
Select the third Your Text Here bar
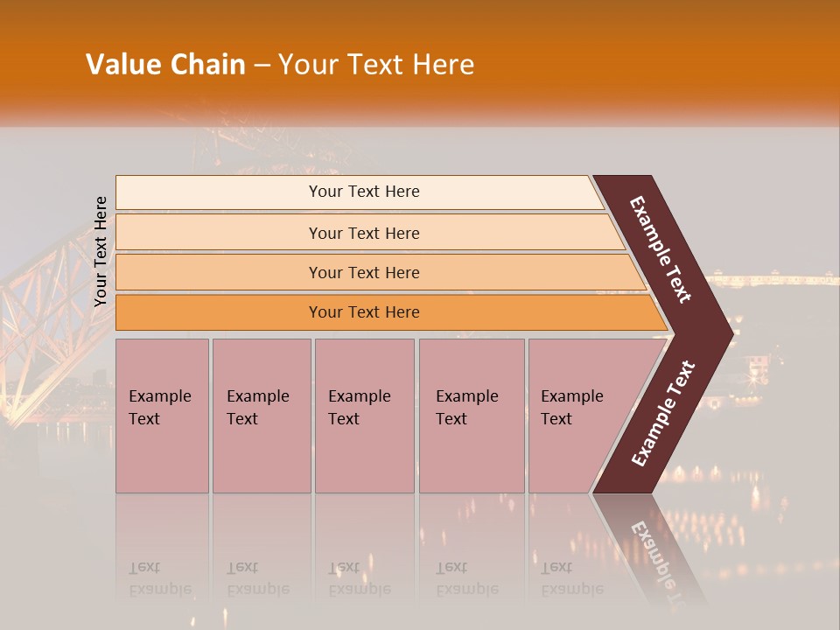click(381, 272)
